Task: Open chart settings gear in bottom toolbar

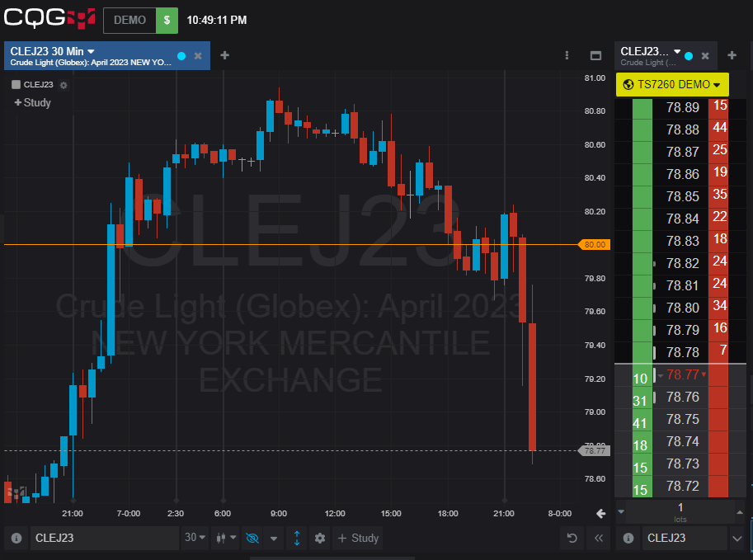Action: point(320,538)
